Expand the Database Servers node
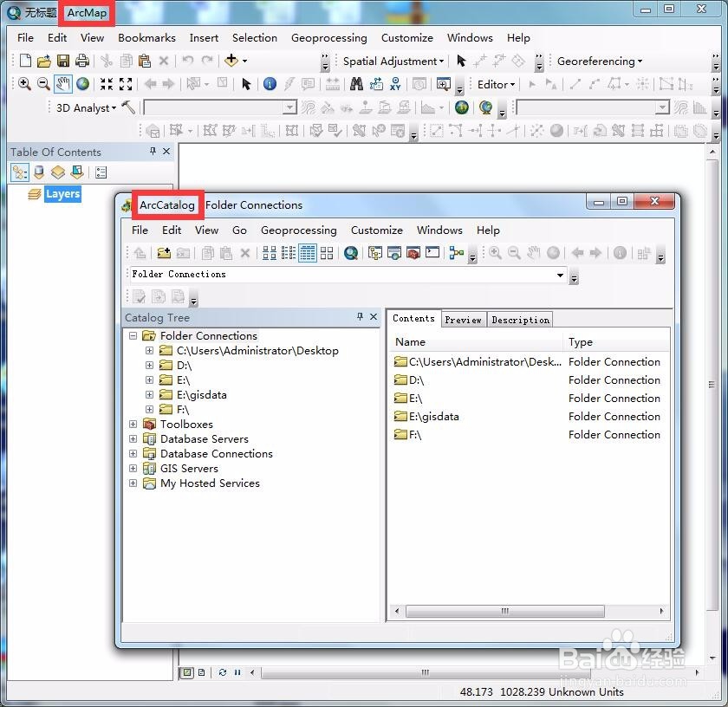Screen dimensions: 728x707 133,438
